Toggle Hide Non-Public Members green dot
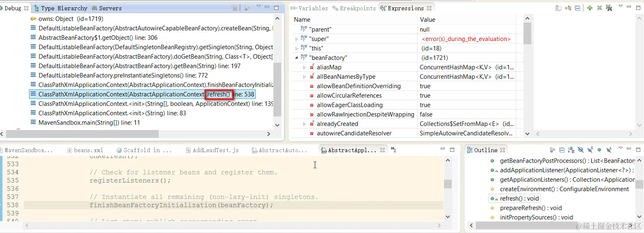The image size is (644, 233). coord(599,150)
